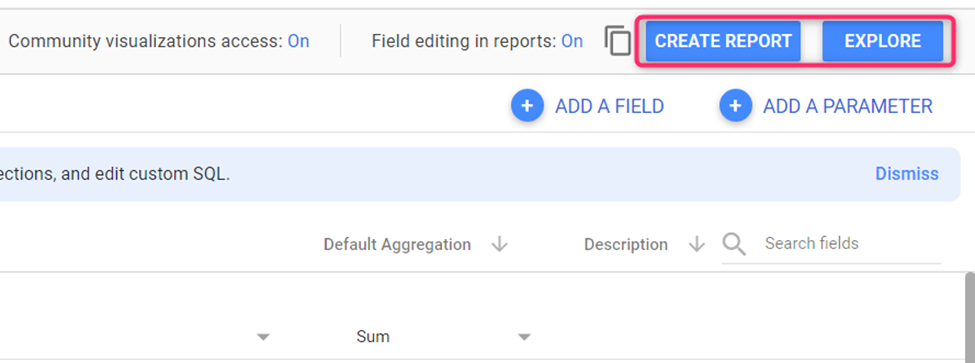975x363 pixels.
Task: Open the Sum aggregation dropdown arrow
Action: (x=524, y=337)
